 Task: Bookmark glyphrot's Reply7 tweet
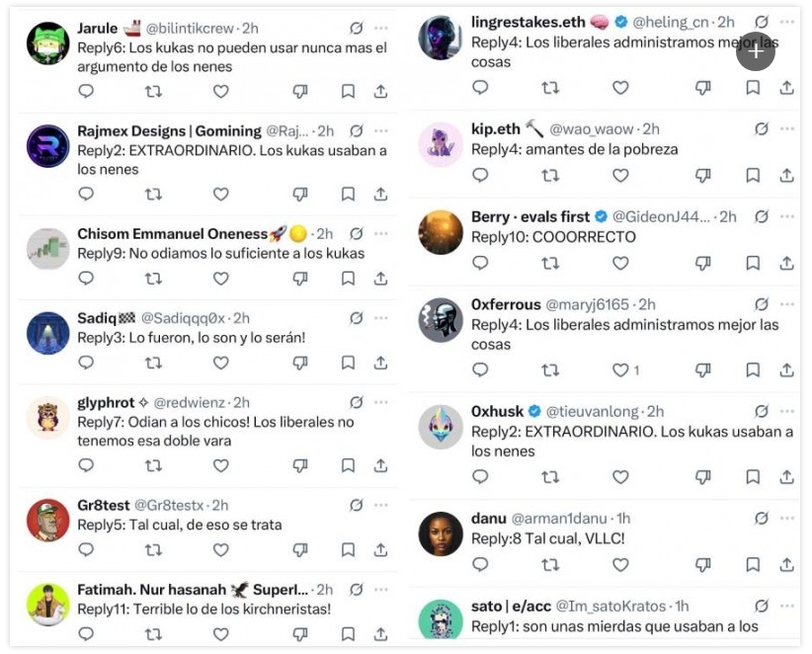coord(348,465)
